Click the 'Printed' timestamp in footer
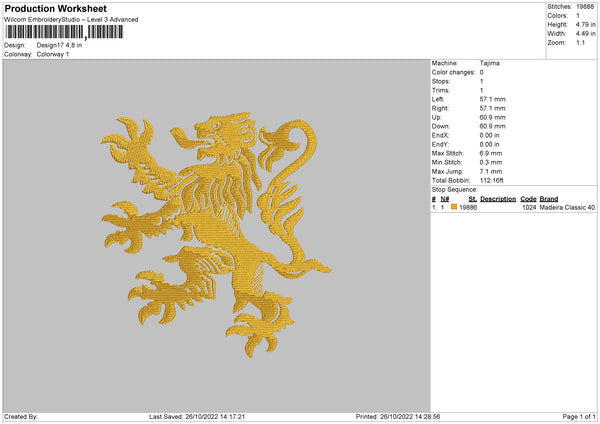Screen dimensions: 600x424 coord(398,417)
